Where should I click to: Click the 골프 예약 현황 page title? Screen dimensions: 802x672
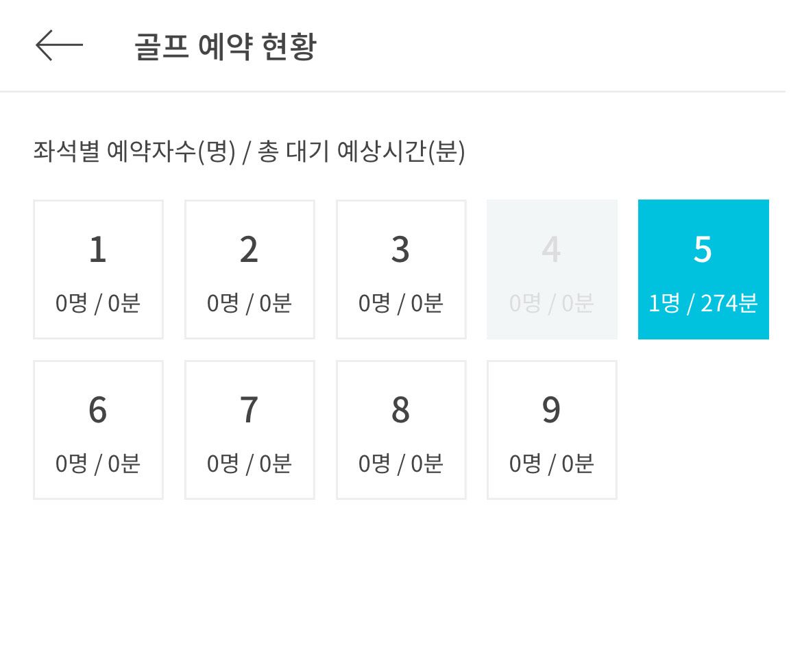pos(226,46)
